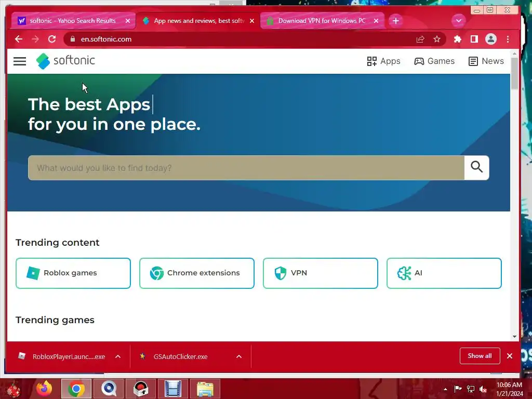Click the network tray icon
The image size is (532, 399).
pyautogui.click(x=471, y=389)
